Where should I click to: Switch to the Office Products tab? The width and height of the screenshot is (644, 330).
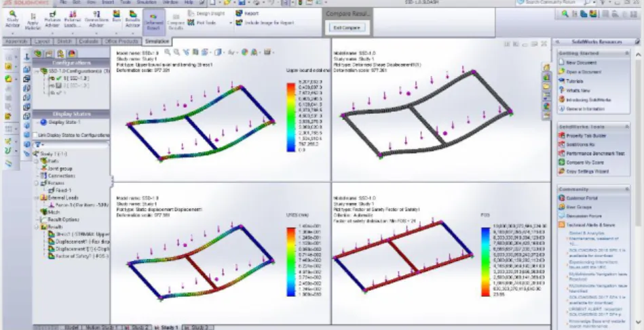[121, 42]
